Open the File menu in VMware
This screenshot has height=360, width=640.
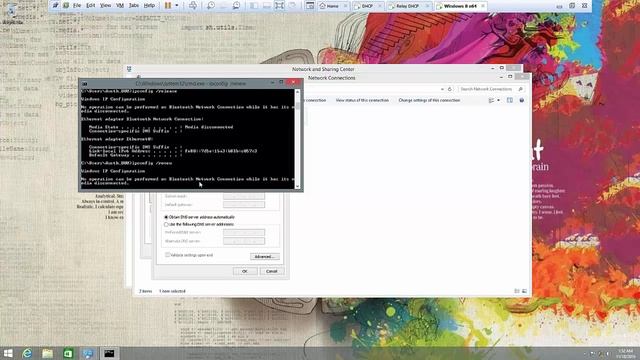(x=77, y=6)
